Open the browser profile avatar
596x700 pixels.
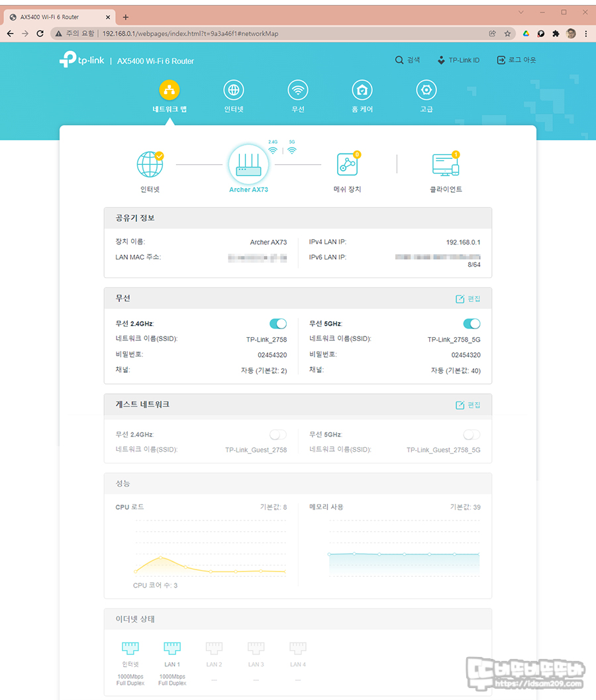pyautogui.click(x=571, y=34)
